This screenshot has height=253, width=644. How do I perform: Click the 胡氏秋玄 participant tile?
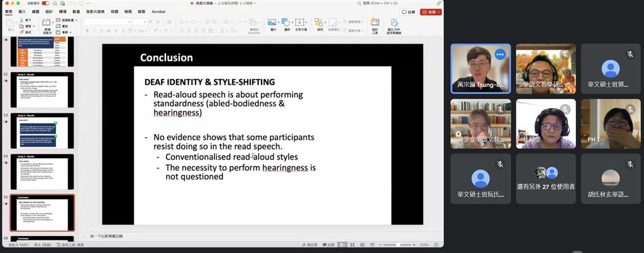click(611, 178)
